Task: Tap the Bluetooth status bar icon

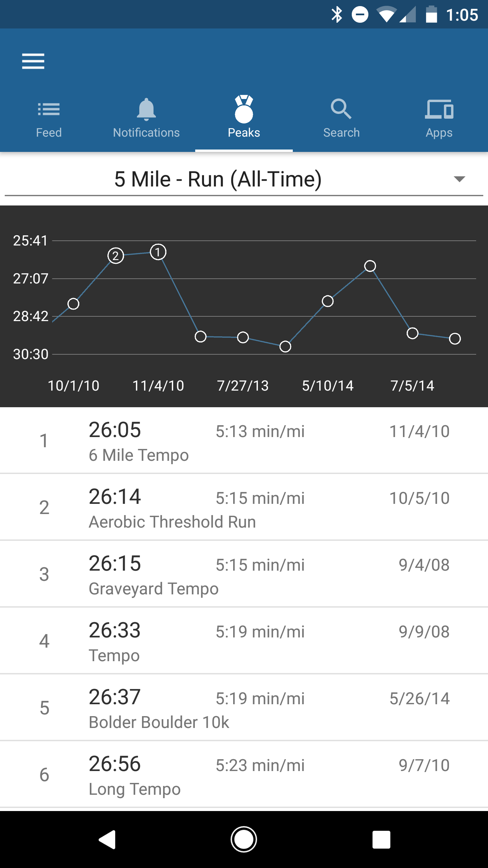Action: pos(337,15)
